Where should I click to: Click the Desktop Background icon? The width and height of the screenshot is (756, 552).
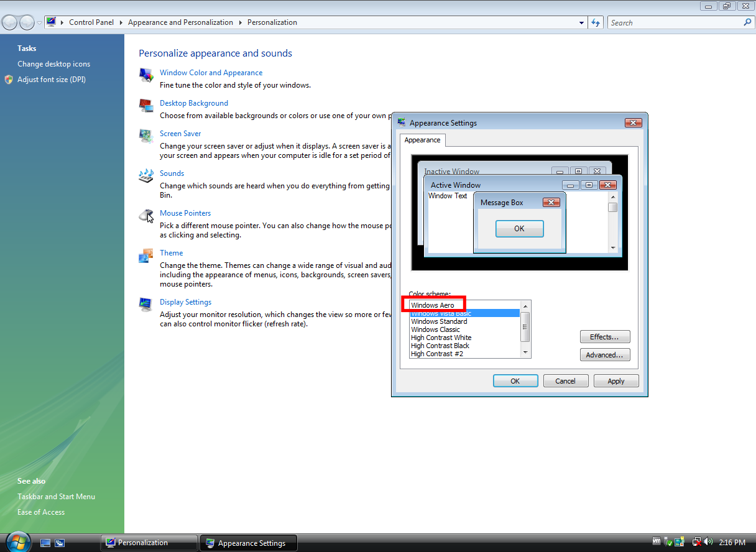click(x=146, y=106)
